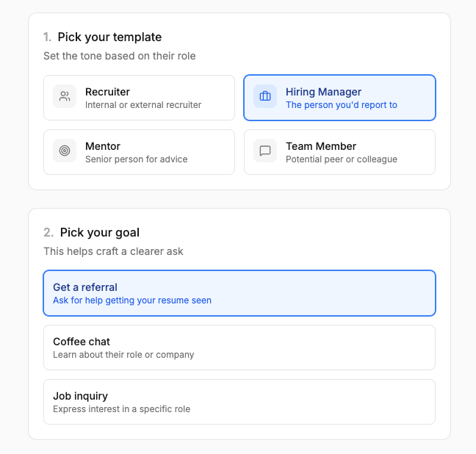Click 'Ask for help getting your resume seen'
This screenshot has height=454, width=476.
(x=132, y=300)
